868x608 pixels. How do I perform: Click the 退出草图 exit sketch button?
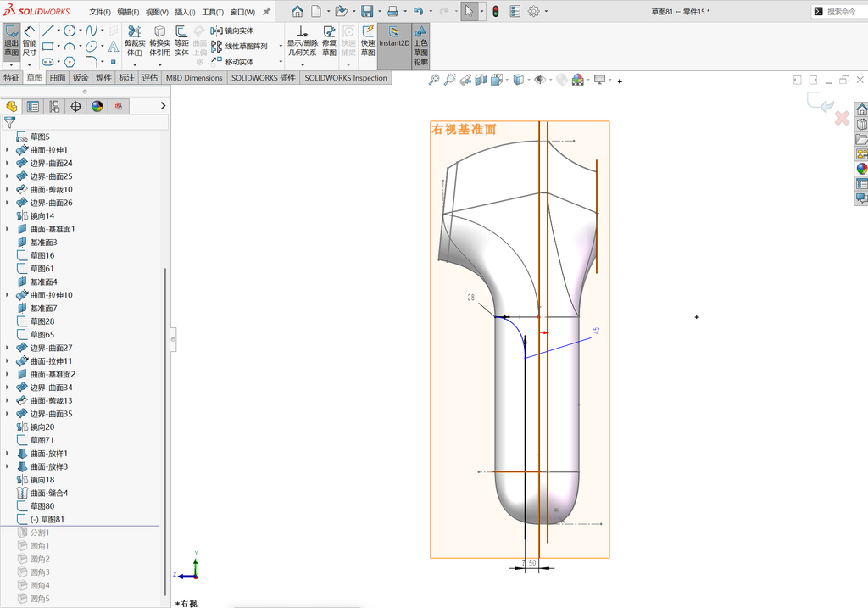pyautogui.click(x=11, y=41)
